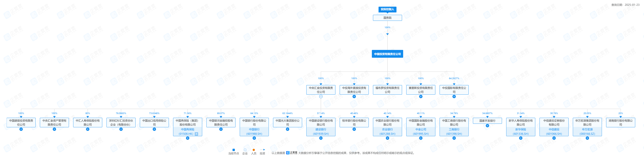644x157 pixels.
Task: Click stock label 建设银行 (601939.SH)
Action: (321, 132)
